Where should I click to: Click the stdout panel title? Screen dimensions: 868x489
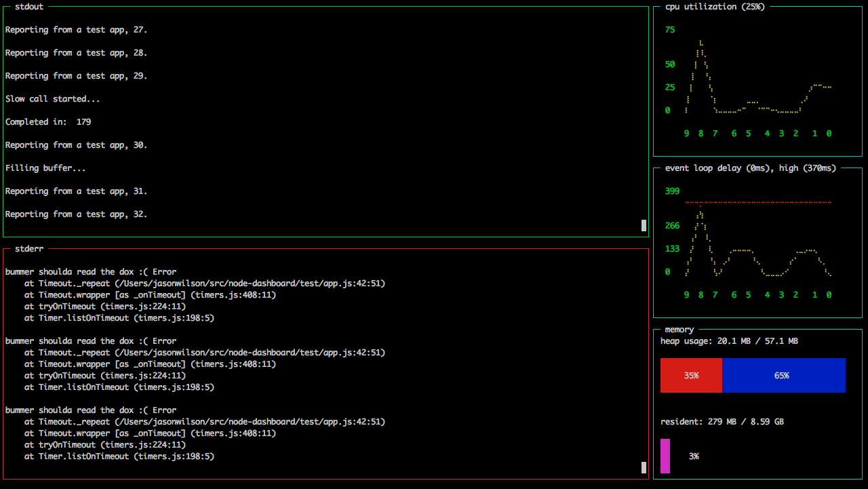click(29, 6)
